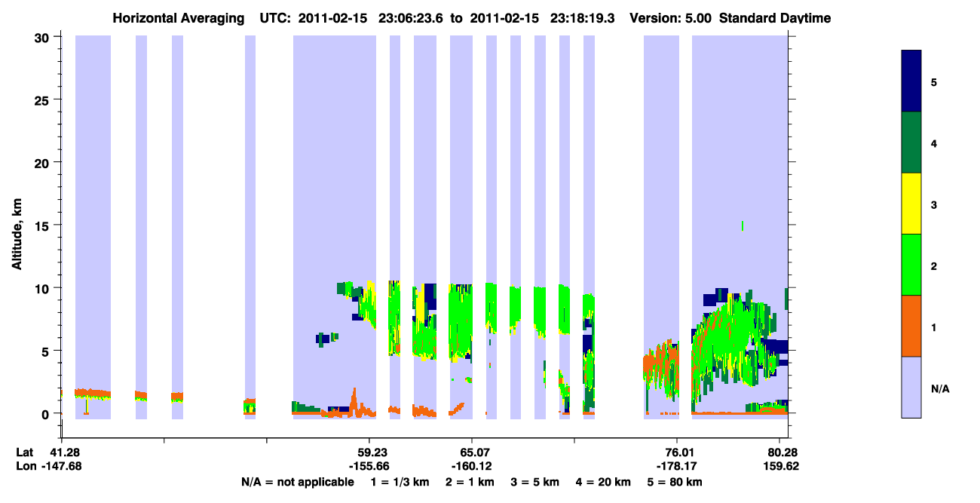The height and width of the screenshot is (503, 980).
Task: Click the latitude value 65.07
Action: [471, 452]
